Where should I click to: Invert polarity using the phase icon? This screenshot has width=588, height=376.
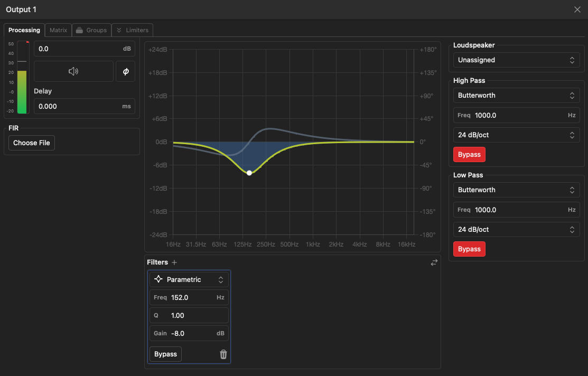click(125, 71)
